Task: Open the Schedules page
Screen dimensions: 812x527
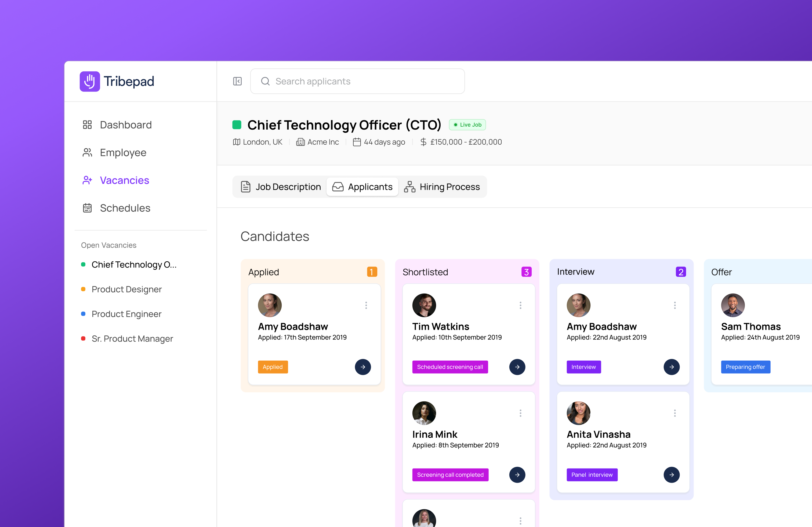Action: [x=125, y=208]
